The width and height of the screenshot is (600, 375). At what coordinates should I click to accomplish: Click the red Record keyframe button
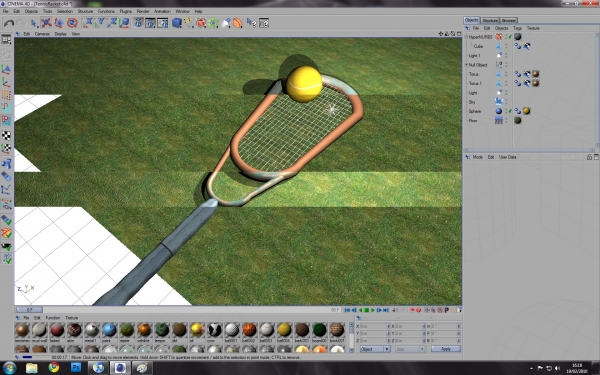point(412,310)
